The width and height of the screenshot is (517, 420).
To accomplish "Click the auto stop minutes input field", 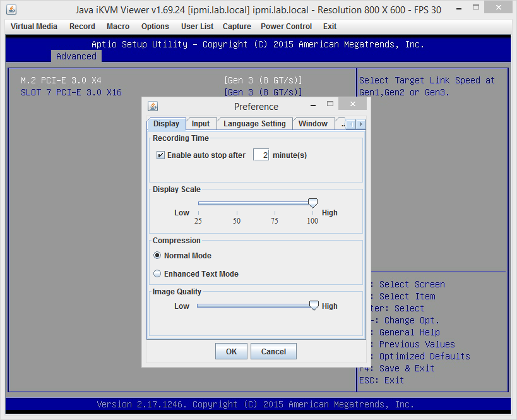I will (261, 155).
